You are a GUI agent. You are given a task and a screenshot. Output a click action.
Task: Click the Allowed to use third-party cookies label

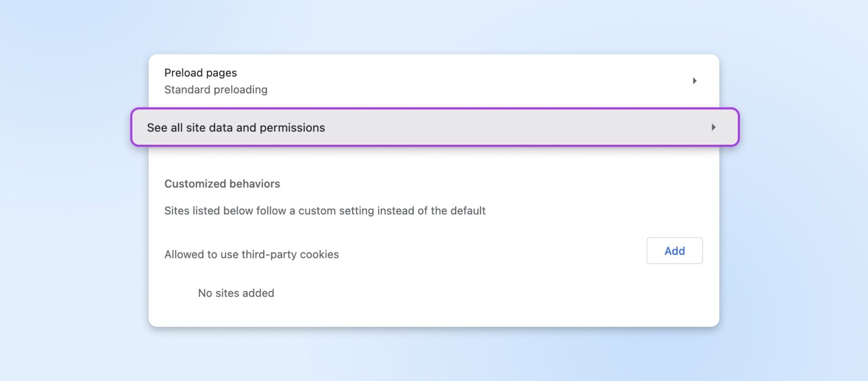251,255
